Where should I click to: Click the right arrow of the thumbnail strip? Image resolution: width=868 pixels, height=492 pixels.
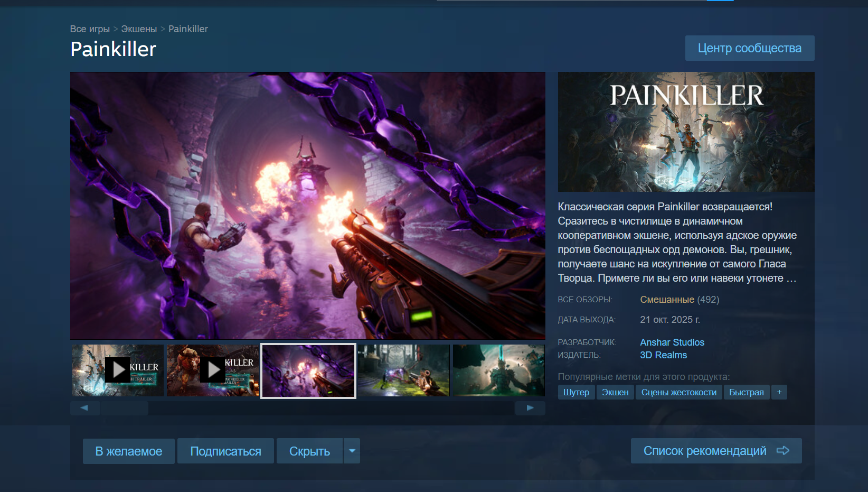[530, 408]
